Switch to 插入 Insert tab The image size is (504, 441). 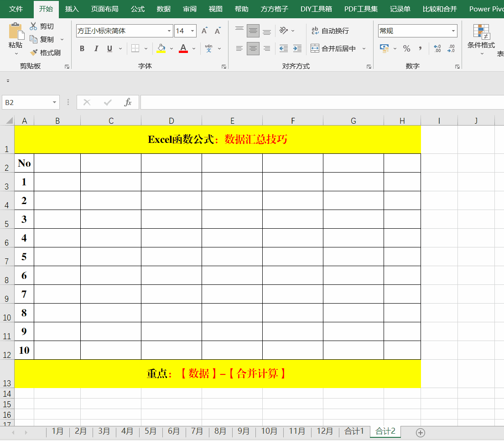[x=72, y=9]
